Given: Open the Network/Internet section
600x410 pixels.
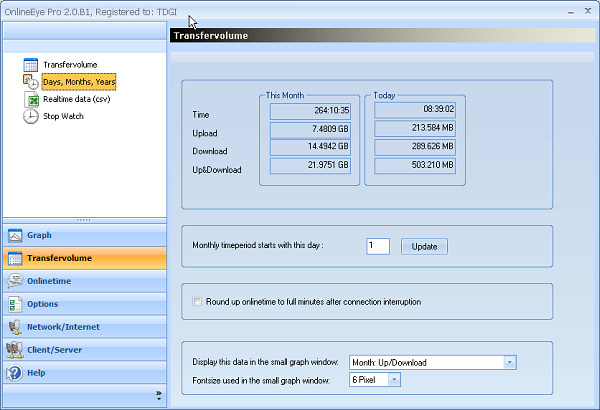Looking at the screenshot, I should 85,327.
